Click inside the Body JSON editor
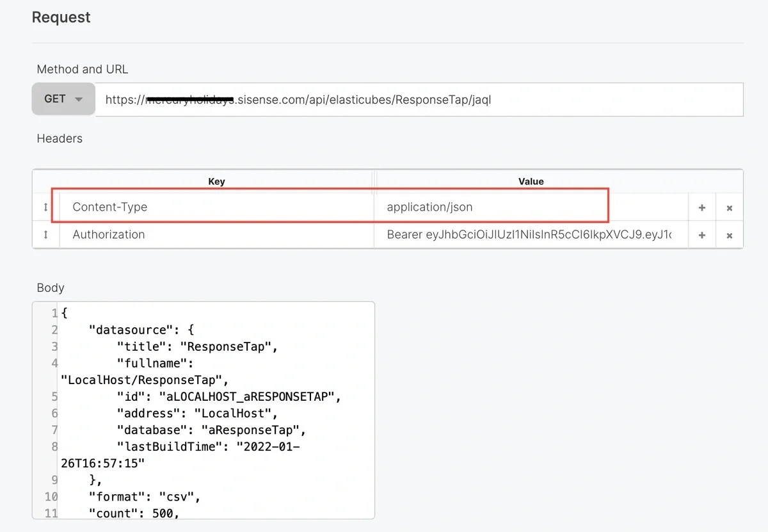This screenshot has width=768, height=532. [x=204, y=410]
